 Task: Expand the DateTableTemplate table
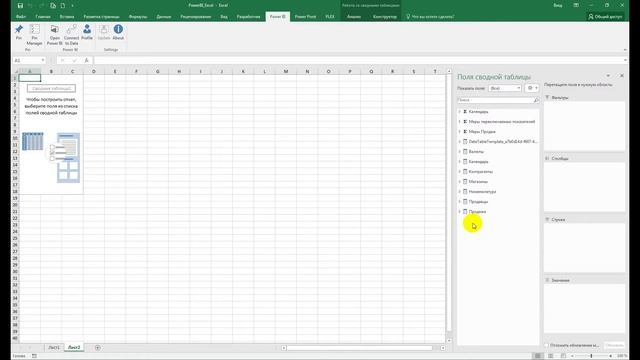460,142
